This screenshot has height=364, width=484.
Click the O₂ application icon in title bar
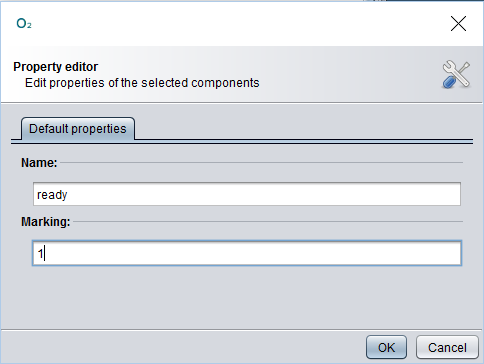[x=24, y=24]
